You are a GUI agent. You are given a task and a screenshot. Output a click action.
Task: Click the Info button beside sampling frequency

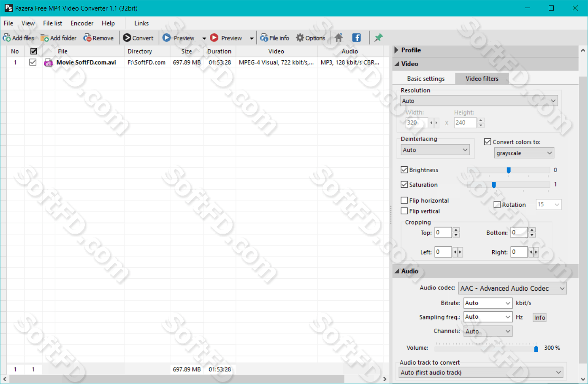point(539,317)
